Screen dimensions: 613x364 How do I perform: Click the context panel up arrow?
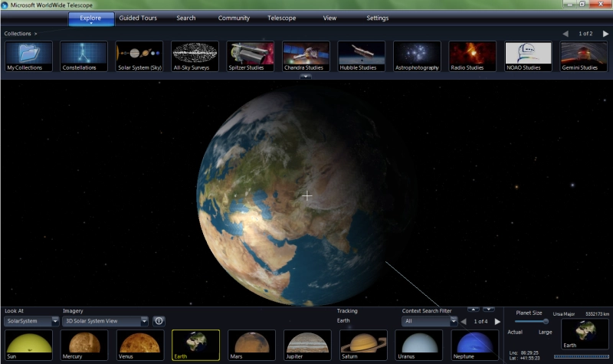point(474,310)
